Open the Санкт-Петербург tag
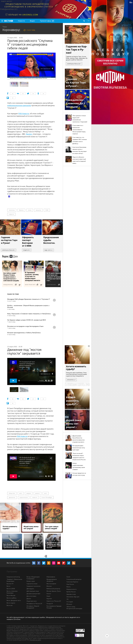The height and width of the screenshot is (644, 133). tap(47, 497)
